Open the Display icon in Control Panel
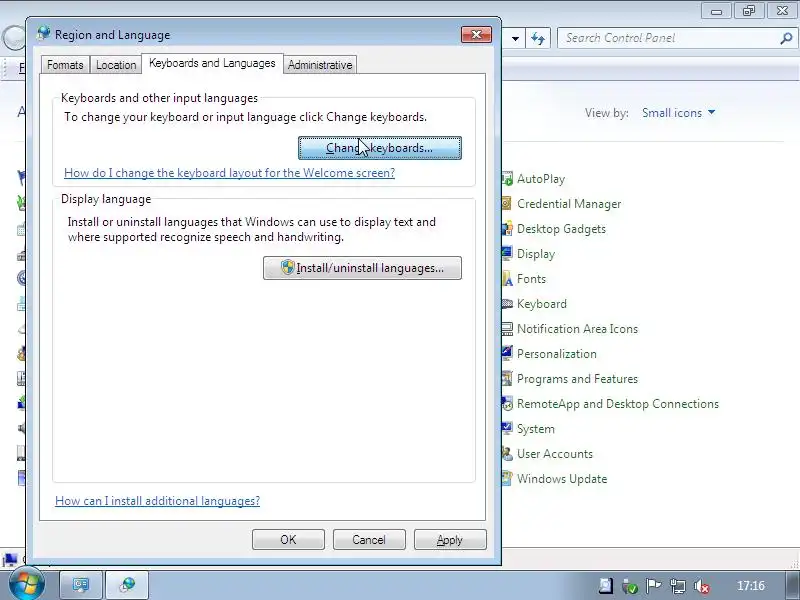This screenshot has height=600, width=800. click(507, 254)
